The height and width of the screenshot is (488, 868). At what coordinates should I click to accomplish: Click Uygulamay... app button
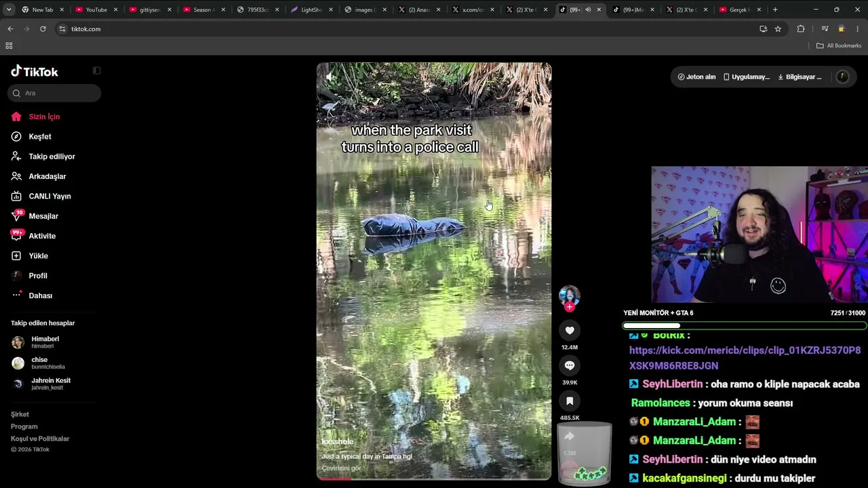[x=746, y=77]
